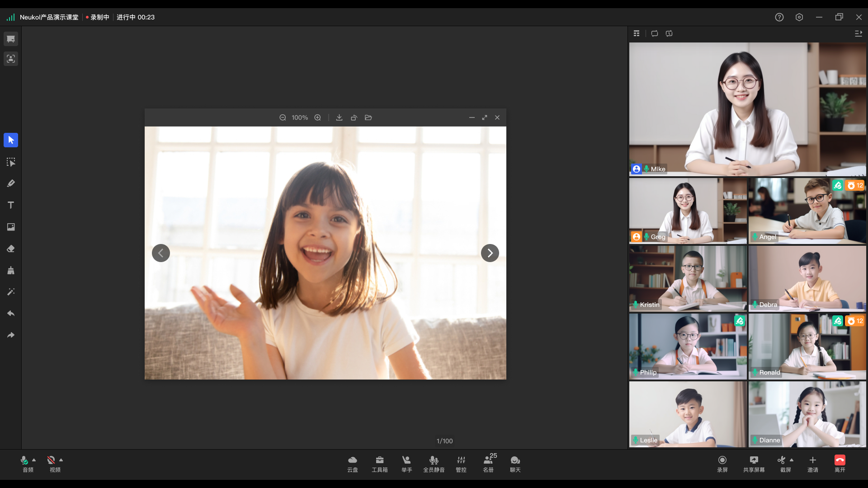Mute all participants 全员静音

[x=434, y=464]
